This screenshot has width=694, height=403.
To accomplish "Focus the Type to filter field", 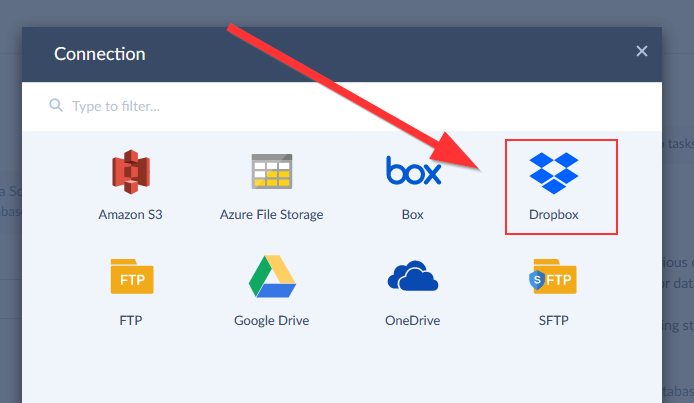I will (x=342, y=106).
